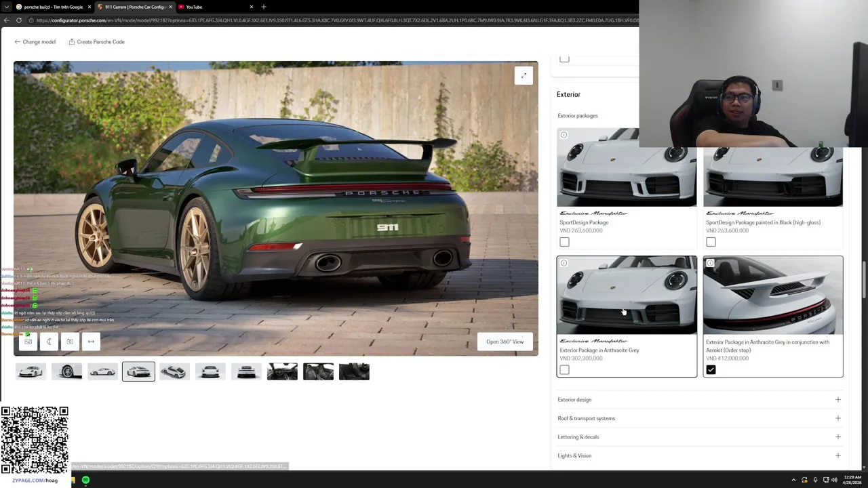Click browser back arrow

click(6, 20)
